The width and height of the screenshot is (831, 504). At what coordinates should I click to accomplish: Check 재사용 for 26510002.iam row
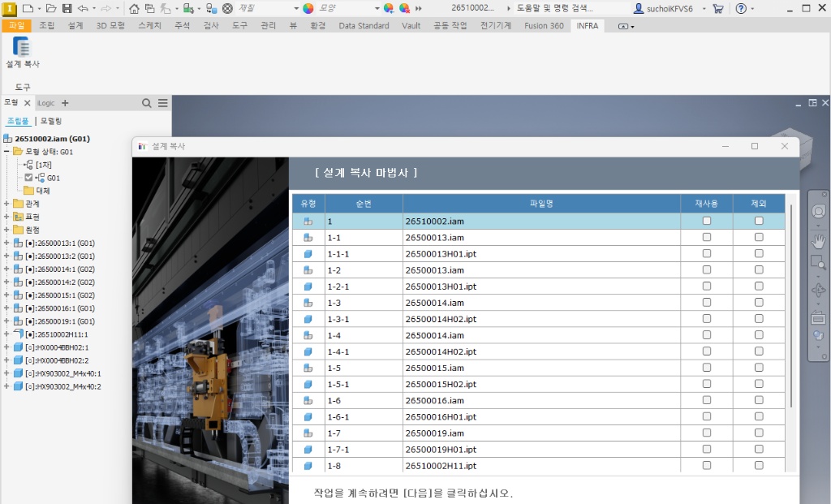[x=707, y=221]
